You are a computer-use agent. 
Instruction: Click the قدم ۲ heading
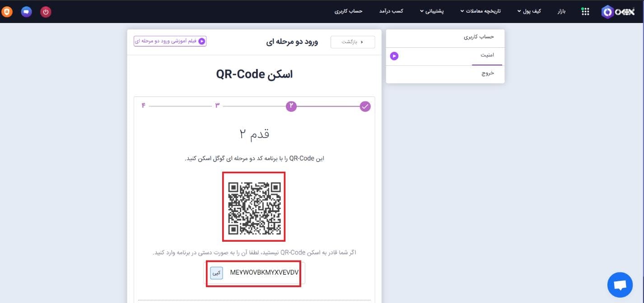click(254, 134)
